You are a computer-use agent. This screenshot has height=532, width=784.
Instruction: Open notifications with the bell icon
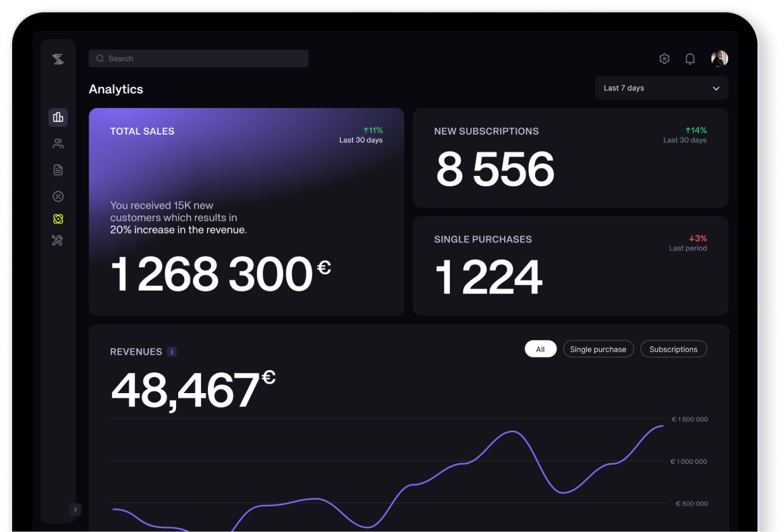pos(690,59)
